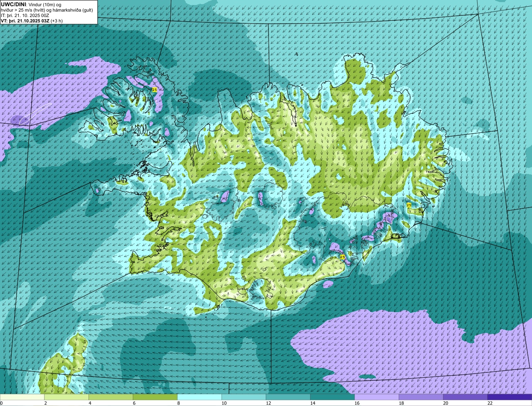The image size is (532, 406).
Task: Click the legend tick label "4"
Action: tap(90, 403)
